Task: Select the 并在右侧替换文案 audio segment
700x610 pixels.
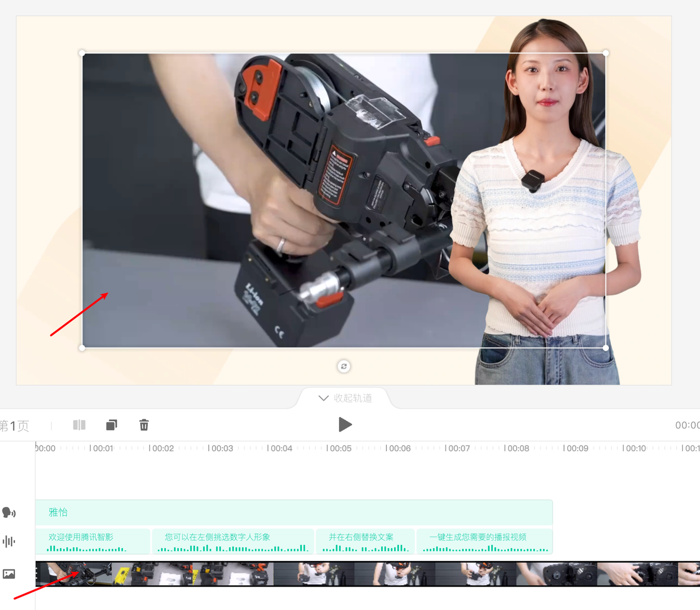Action: tap(365, 541)
